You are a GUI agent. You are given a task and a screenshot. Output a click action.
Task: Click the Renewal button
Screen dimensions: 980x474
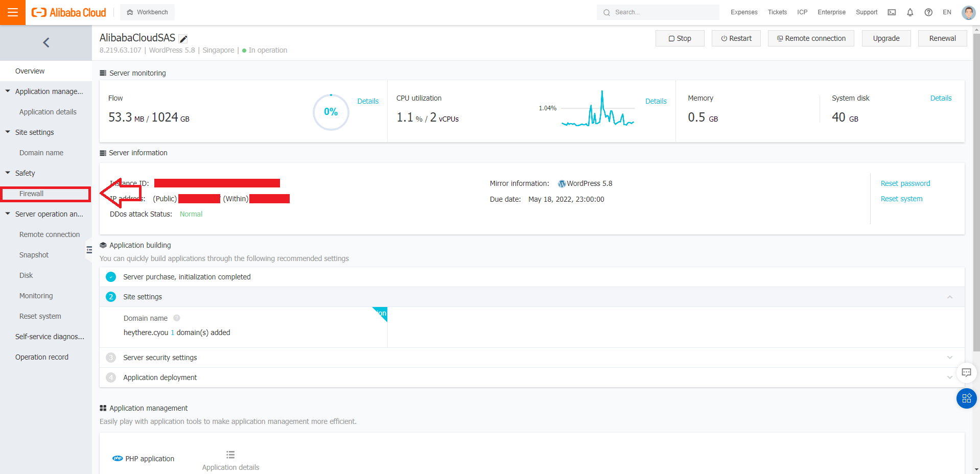[x=942, y=38]
